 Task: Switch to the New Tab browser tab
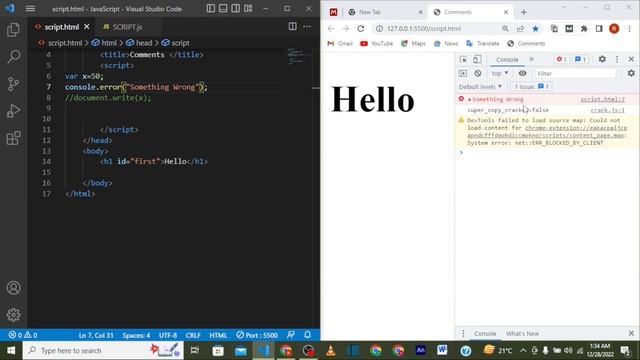pyautogui.click(x=385, y=12)
